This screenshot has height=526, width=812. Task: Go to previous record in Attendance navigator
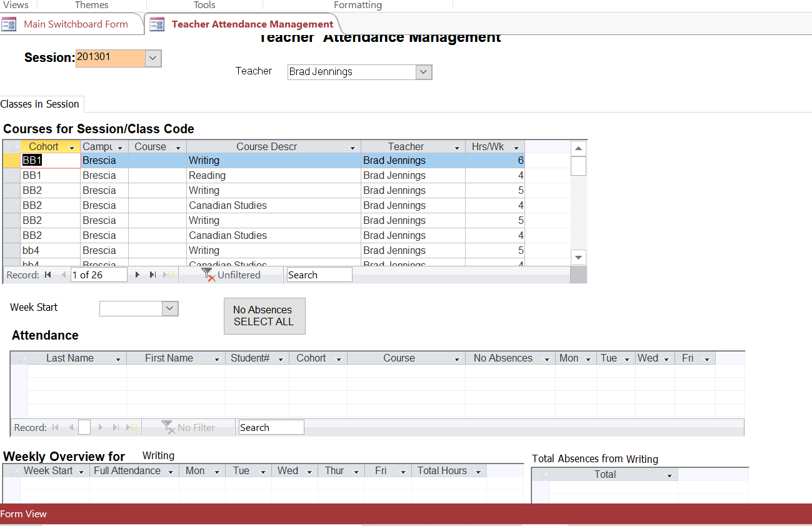click(x=71, y=427)
